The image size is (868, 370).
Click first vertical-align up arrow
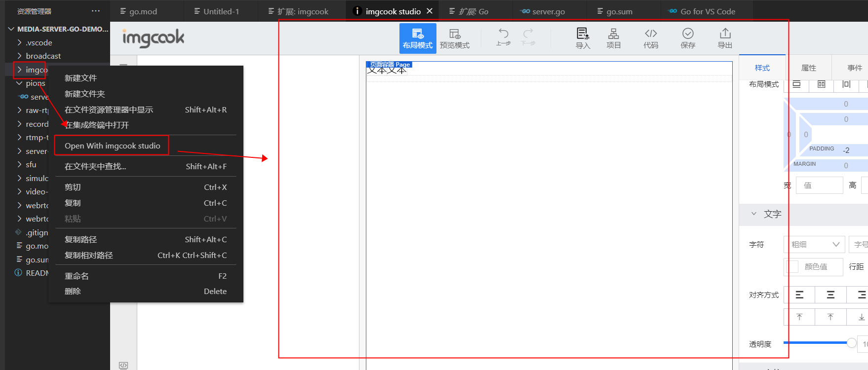[x=799, y=317]
